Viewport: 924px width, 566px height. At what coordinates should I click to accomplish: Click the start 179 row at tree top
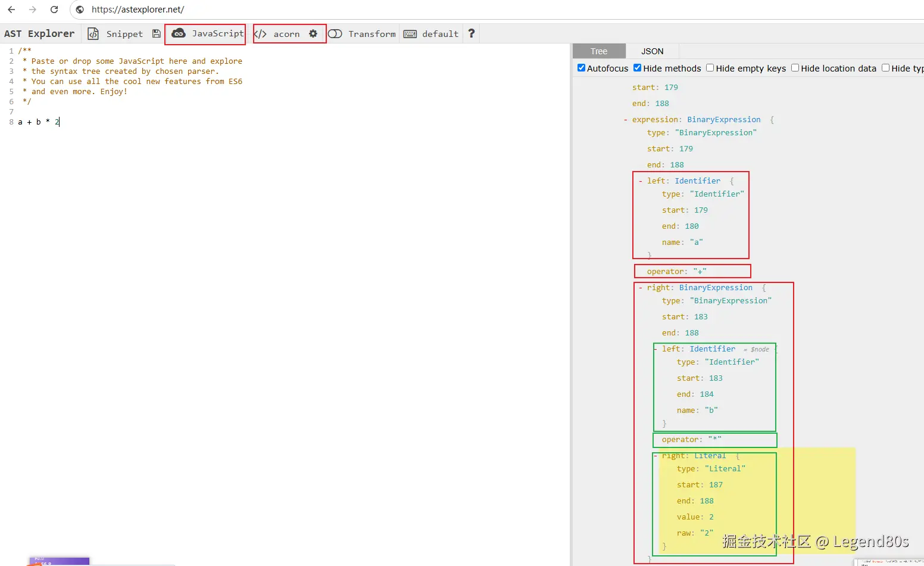[x=655, y=88]
